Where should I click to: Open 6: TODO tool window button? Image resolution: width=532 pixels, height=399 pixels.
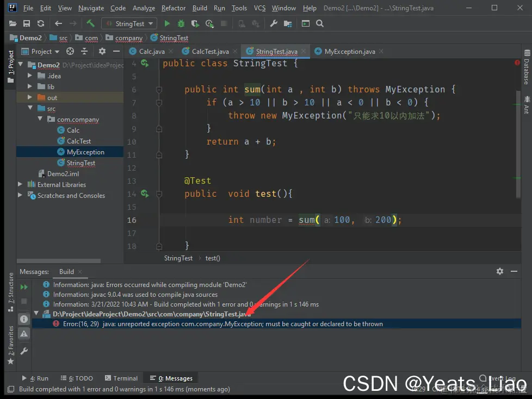[x=77, y=378]
